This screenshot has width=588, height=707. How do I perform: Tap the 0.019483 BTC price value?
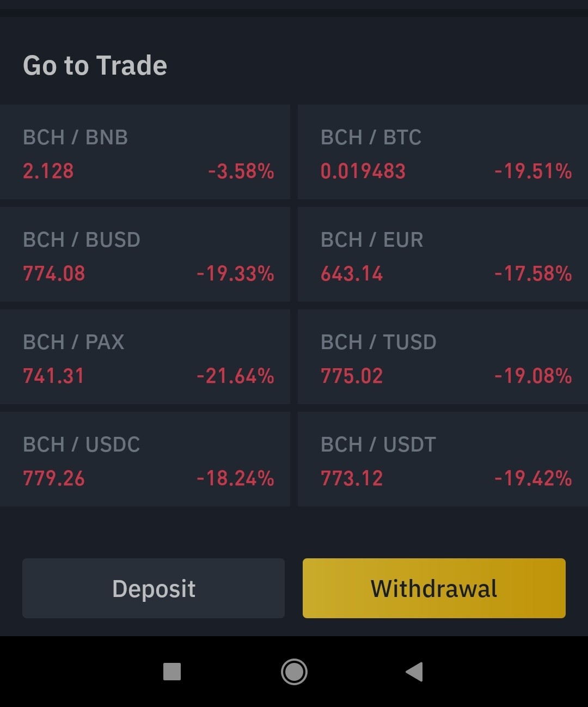(x=363, y=171)
